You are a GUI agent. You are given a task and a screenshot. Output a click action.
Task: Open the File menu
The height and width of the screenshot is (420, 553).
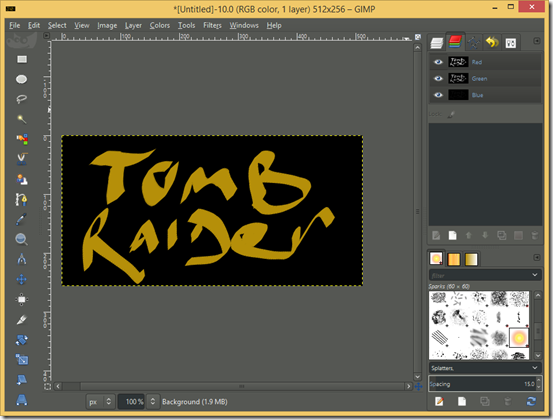tap(14, 25)
